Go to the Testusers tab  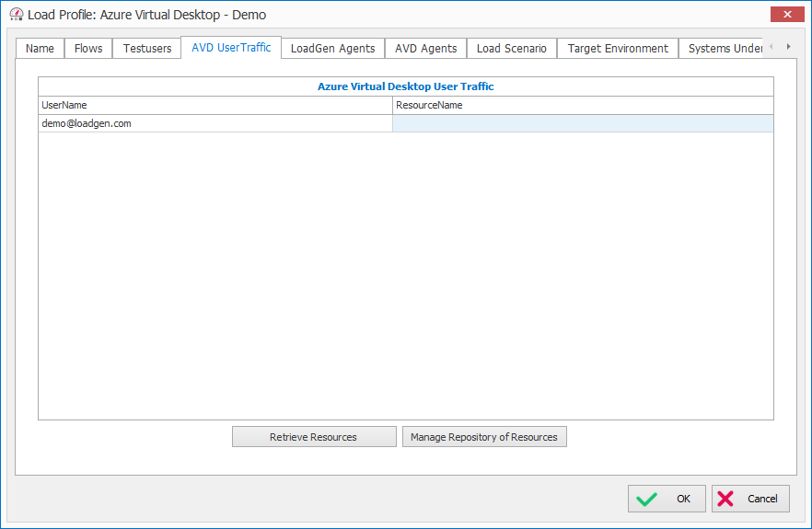click(147, 49)
